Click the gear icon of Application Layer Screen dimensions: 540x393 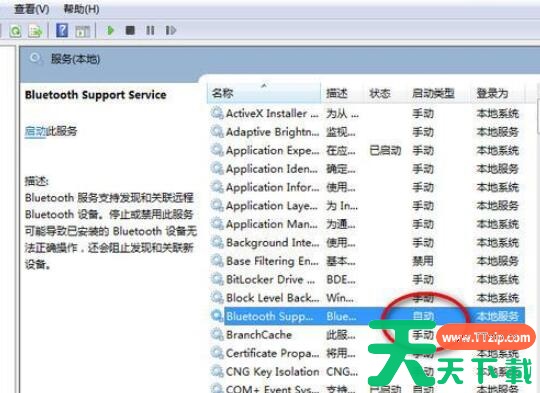[x=217, y=206]
